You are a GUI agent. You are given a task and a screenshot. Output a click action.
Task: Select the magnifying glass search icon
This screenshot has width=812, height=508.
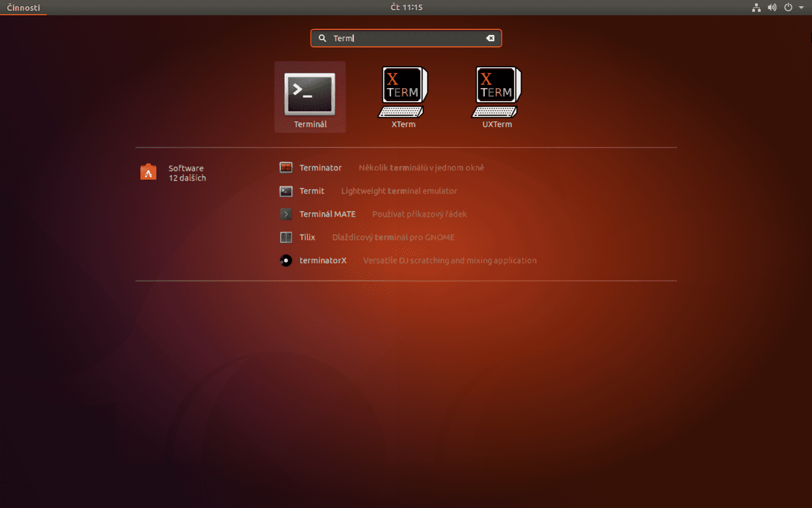click(x=322, y=38)
